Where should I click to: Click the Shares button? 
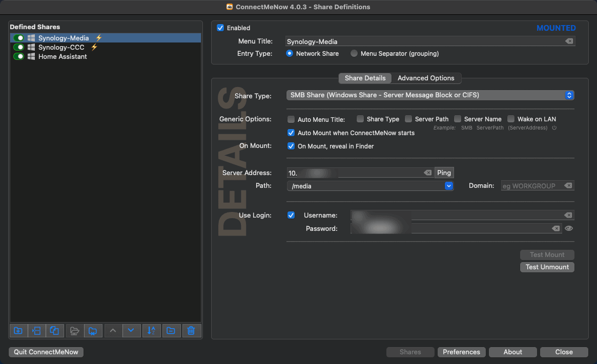point(410,352)
